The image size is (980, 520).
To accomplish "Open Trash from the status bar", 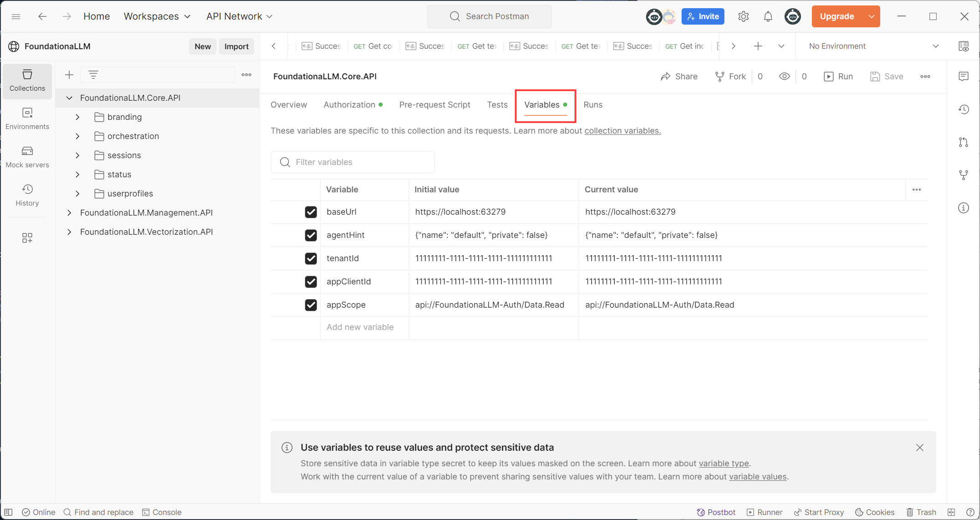I will [921, 512].
